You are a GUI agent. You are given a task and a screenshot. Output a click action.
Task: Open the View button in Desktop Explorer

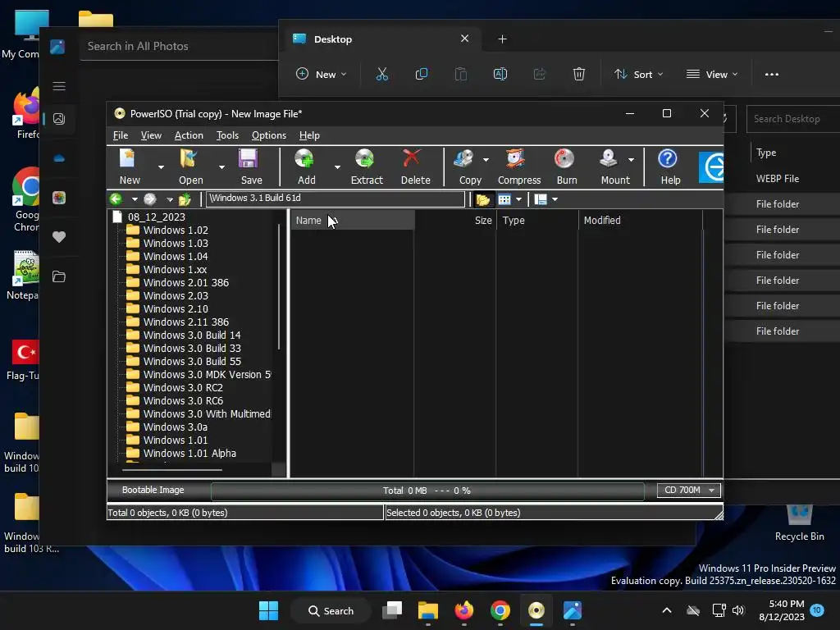click(x=712, y=75)
